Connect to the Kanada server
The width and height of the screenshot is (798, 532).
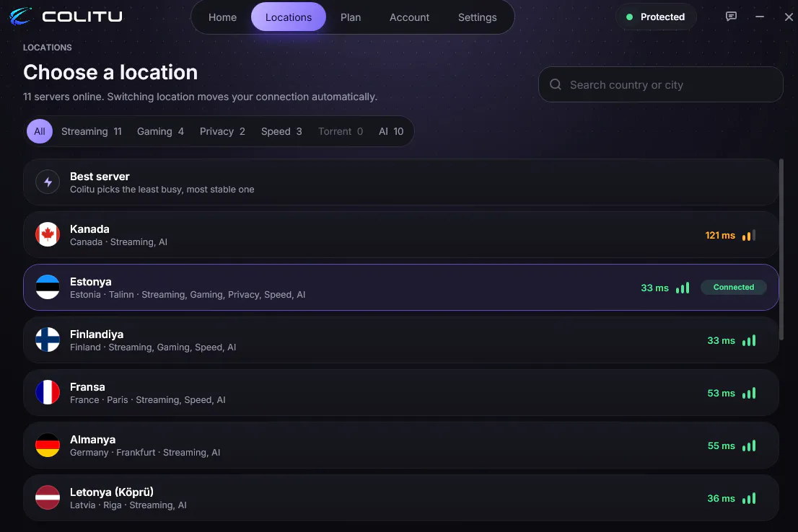click(x=401, y=234)
